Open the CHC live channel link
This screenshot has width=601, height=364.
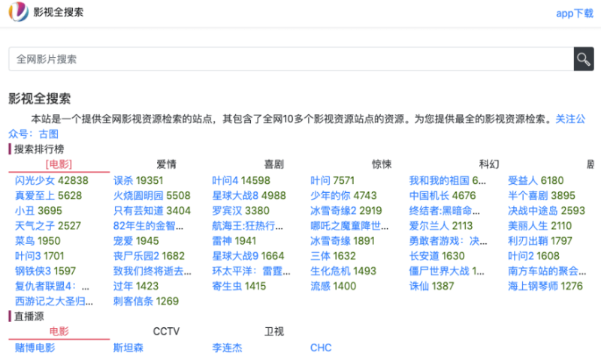click(x=321, y=348)
